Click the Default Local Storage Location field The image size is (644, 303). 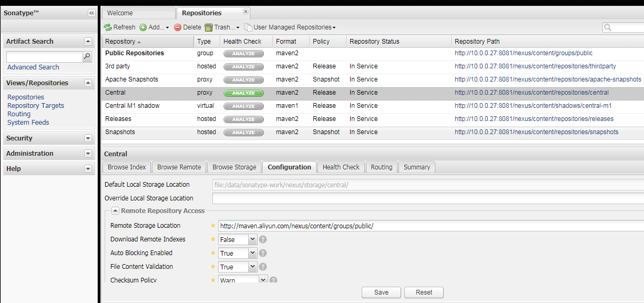[x=428, y=185]
